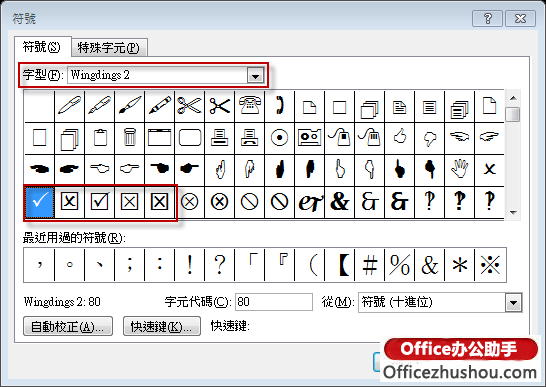This screenshot has height=387, width=546.
Task: Select the bold ampersand symbol
Action: (339, 202)
